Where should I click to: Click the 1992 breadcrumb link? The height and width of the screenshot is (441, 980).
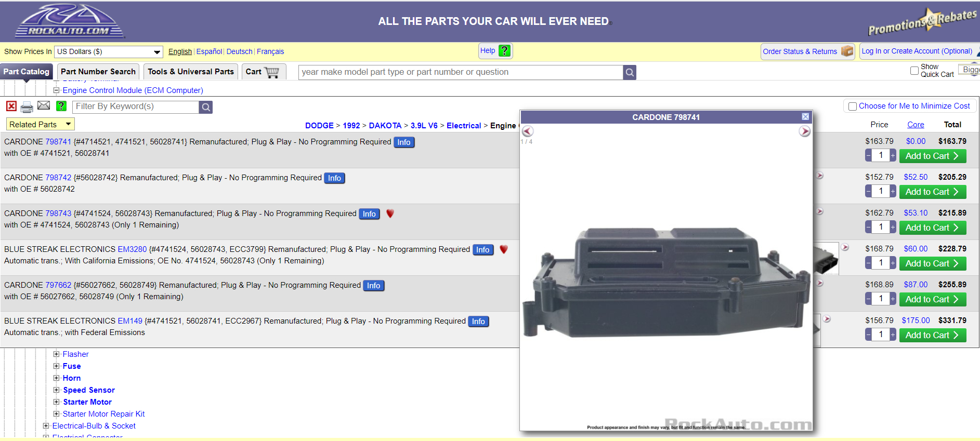click(351, 126)
